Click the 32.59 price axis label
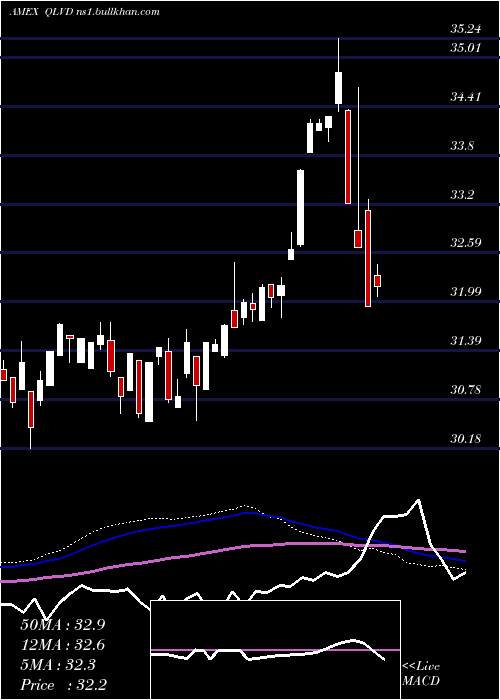 pos(466,243)
